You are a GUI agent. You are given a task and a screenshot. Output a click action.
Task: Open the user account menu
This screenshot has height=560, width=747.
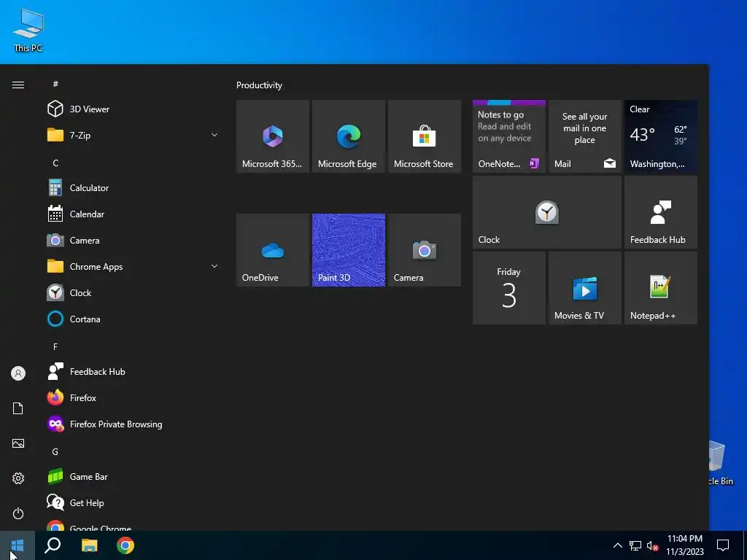tap(18, 373)
